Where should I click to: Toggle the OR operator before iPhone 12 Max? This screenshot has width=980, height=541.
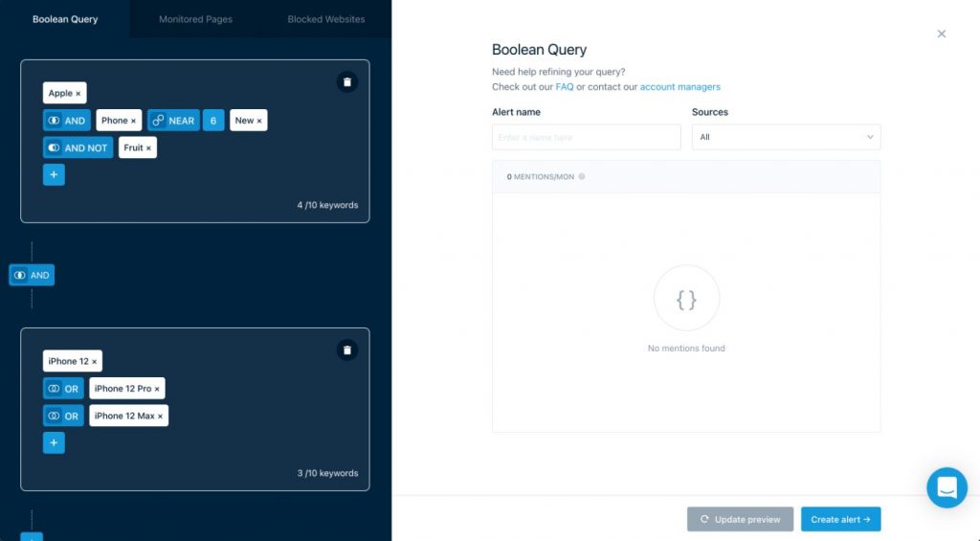point(63,416)
